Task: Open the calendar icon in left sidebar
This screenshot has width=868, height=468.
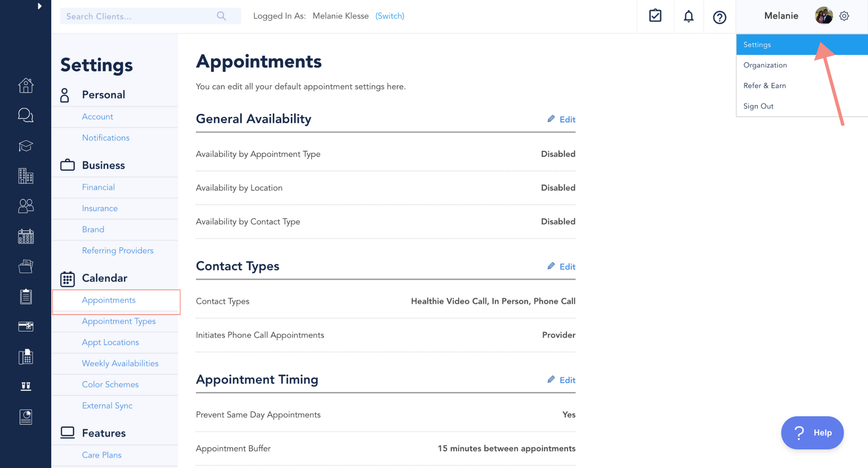Action: 26,236
